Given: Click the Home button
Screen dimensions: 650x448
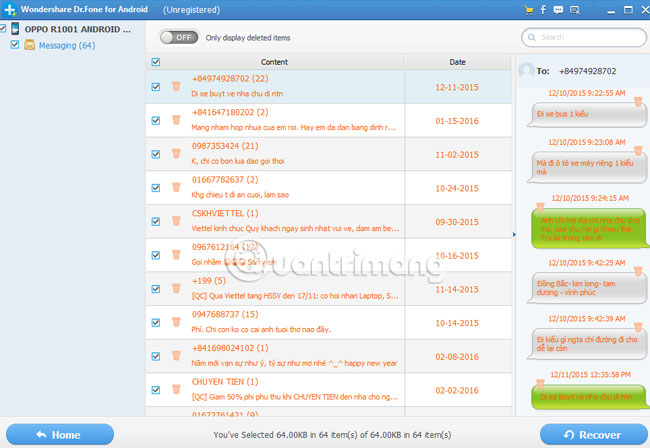Looking at the screenshot, I should pyautogui.click(x=60, y=434).
